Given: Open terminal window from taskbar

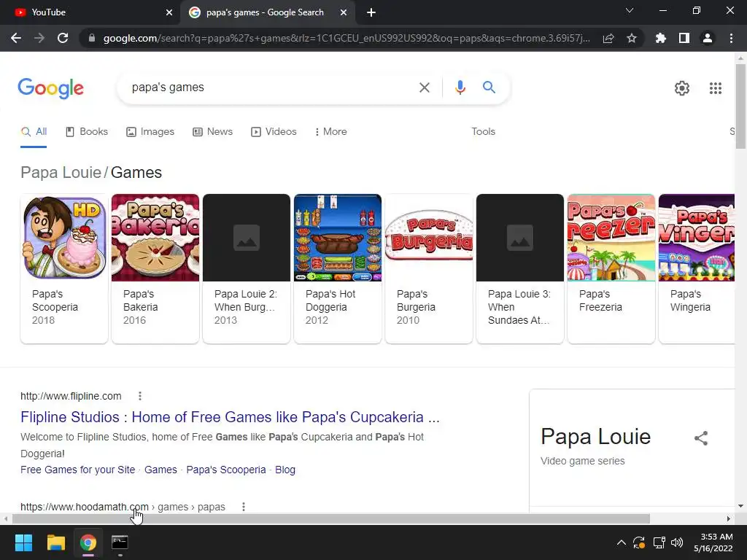Looking at the screenshot, I should (120, 542).
